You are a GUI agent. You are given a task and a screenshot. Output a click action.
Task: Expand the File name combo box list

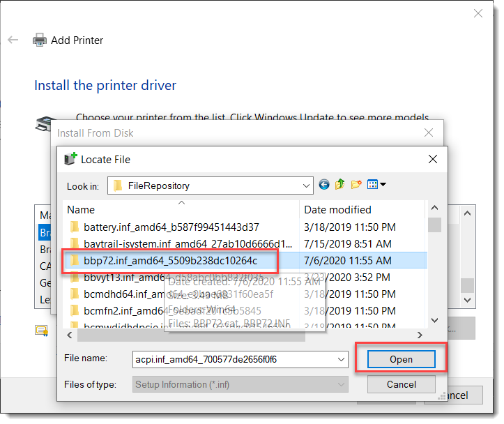pyautogui.click(x=342, y=359)
